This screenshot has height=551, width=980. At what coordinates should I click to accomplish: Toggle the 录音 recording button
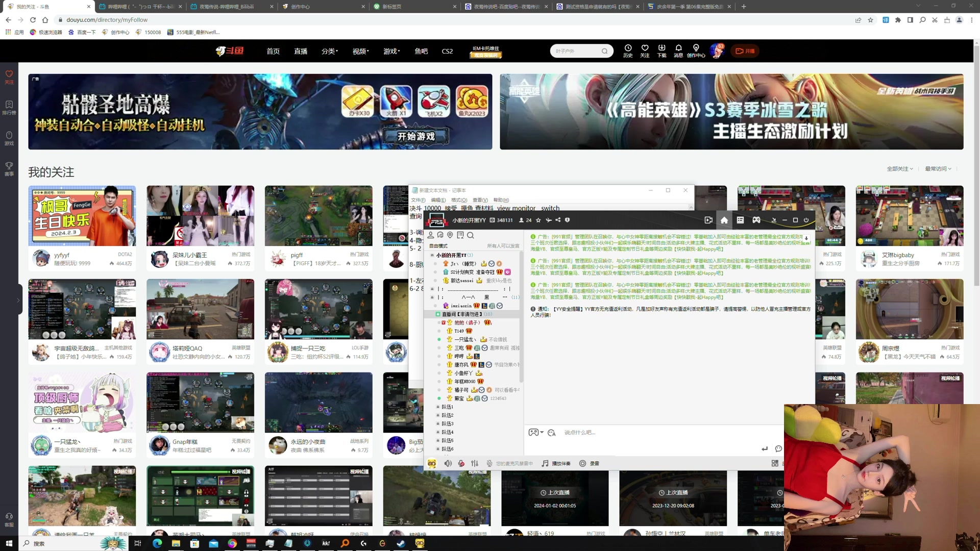(589, 463)
